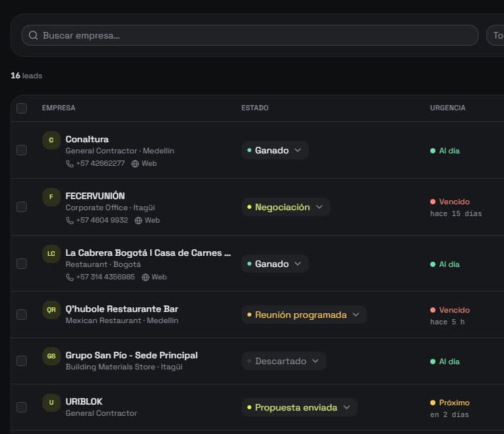
Task: Call FECERVUNIÓN number +57 4604 9932
Action: tap(102, 220)
